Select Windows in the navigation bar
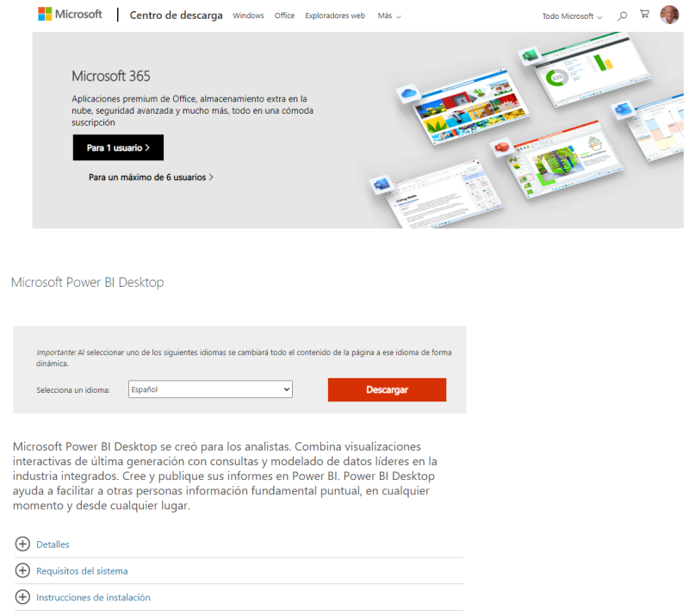Image resolution: width=689 pixels, height=616 pixels. click(x=248, y=16)
